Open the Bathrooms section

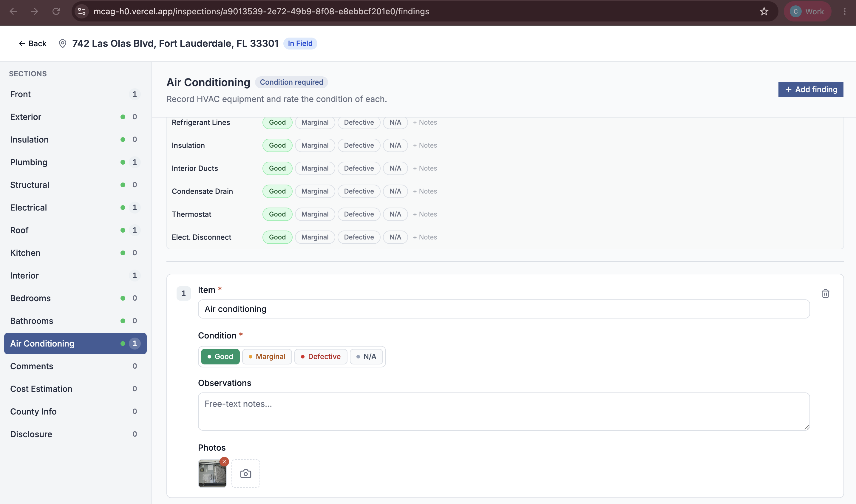click(x=75, y=321)
